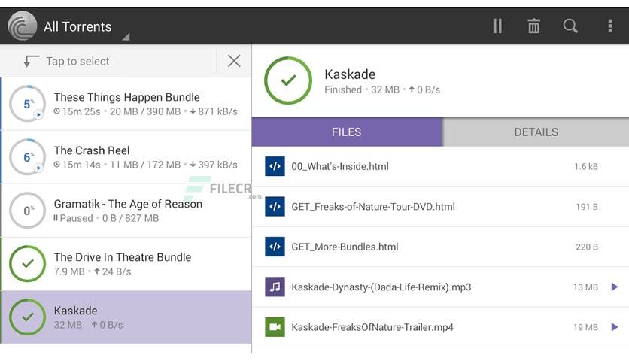Switch to the FILES tab
Viewport: 629px width, 364px height.
tap(347, 132)
